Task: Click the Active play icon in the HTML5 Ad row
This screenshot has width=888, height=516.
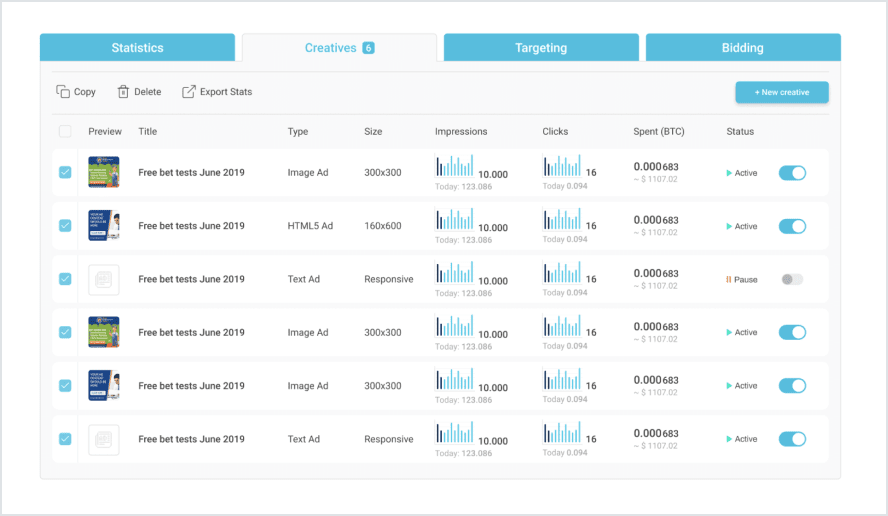Action: point(729,226)
